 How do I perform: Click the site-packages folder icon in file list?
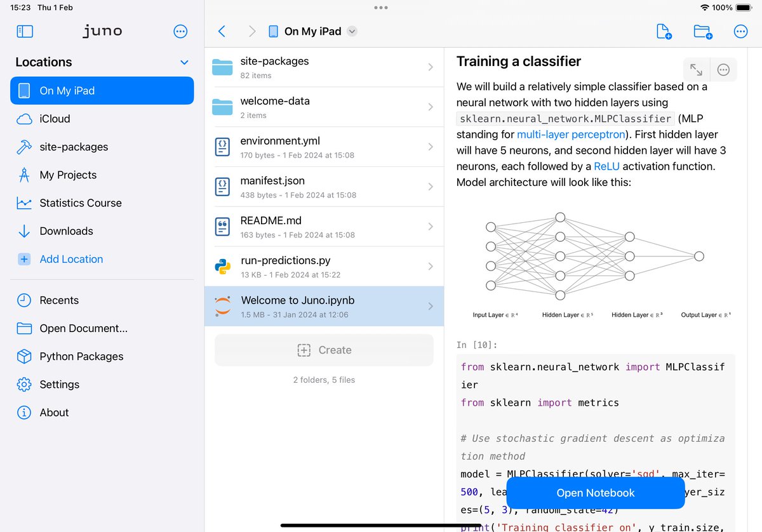point(222,67)
